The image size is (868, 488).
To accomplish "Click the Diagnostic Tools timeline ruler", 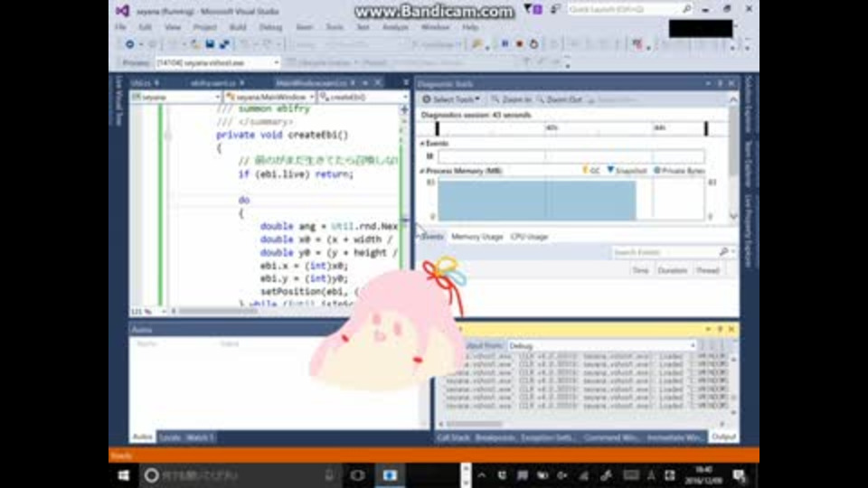I will 571,128.
